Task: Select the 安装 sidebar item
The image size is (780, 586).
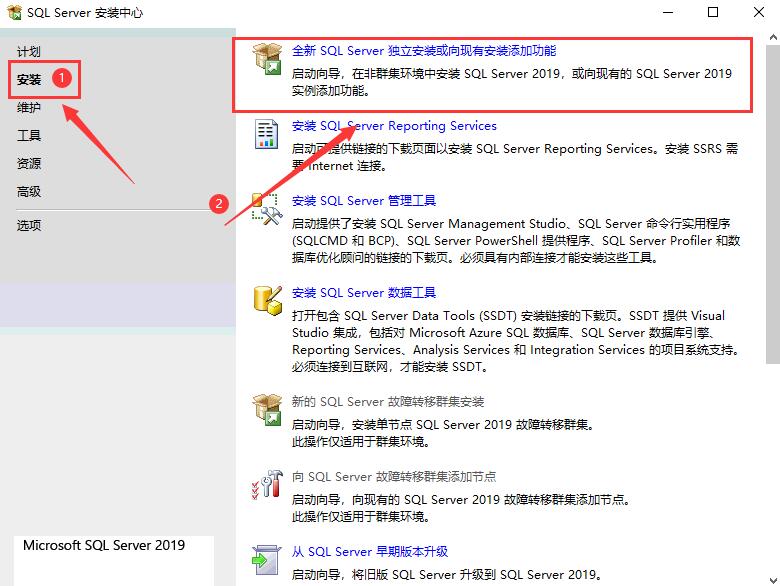Action: 29,80
